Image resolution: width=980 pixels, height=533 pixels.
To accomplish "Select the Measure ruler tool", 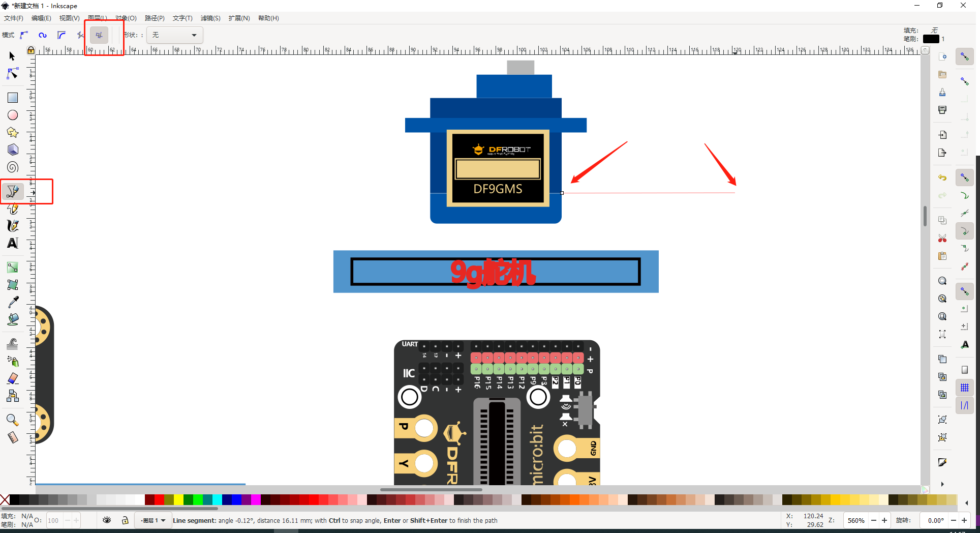I will 12,437.
